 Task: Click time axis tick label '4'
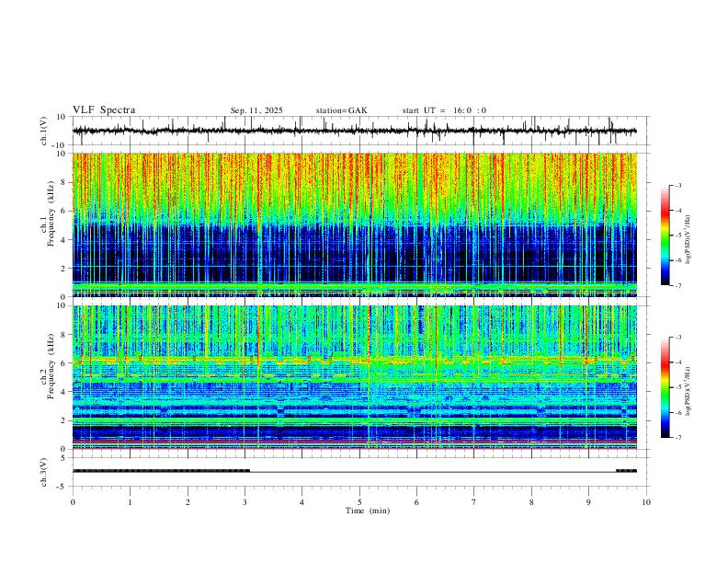pyautogui.click(x=301, y=502)
